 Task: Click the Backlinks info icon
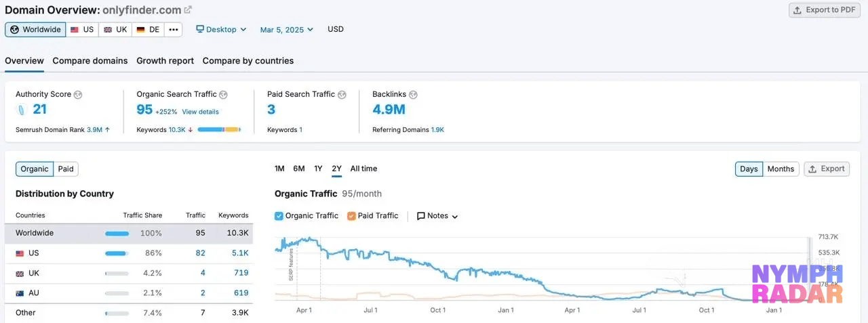point(413,95)
